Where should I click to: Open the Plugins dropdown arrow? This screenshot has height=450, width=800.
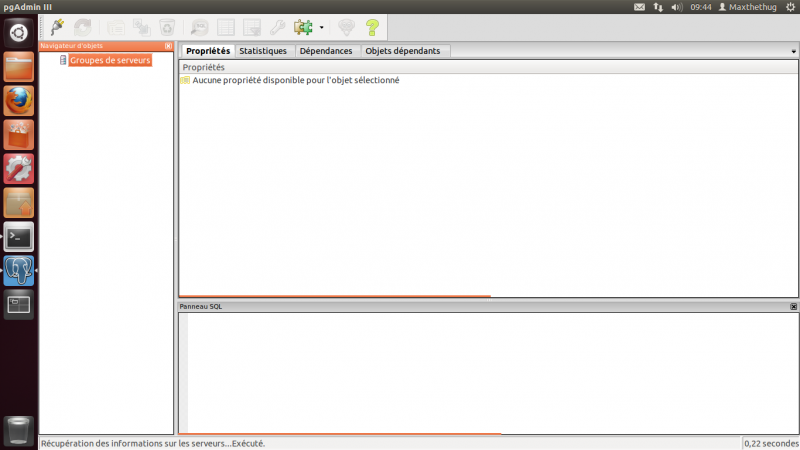321,27
